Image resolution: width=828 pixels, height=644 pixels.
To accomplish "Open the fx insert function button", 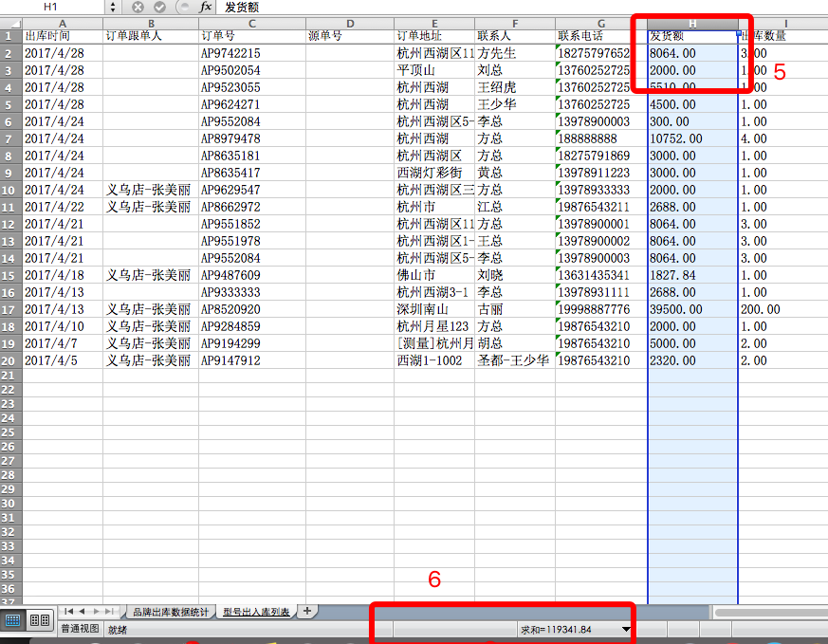I will tap(205, 7).
